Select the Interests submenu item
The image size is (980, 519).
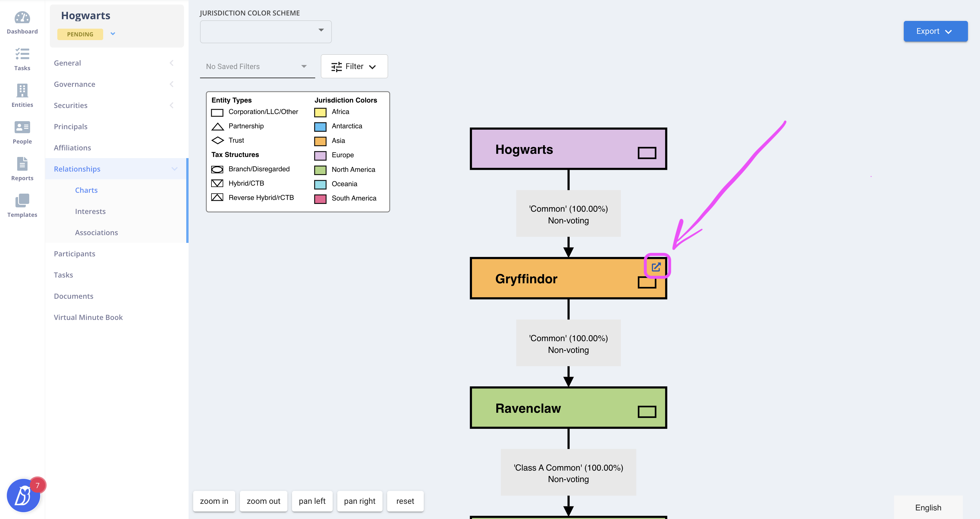90,211
